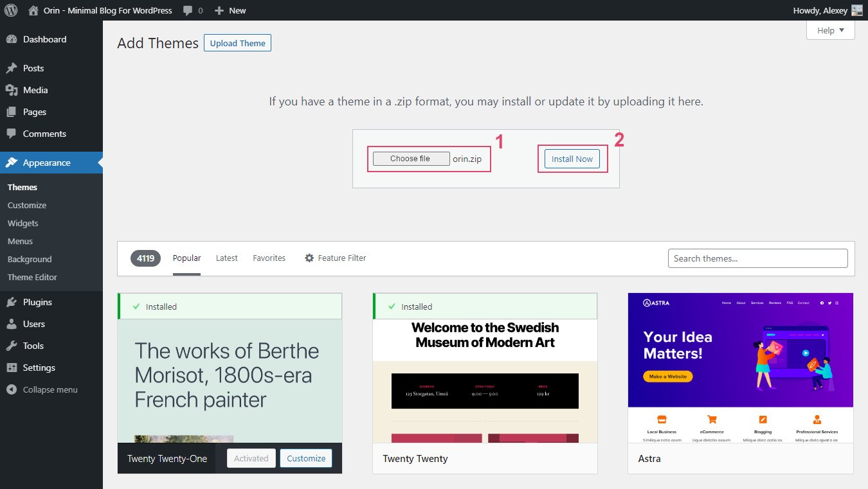Click the Search themes input field
Image resolution: width=868 pixels, height=489 pixels.
757,258
